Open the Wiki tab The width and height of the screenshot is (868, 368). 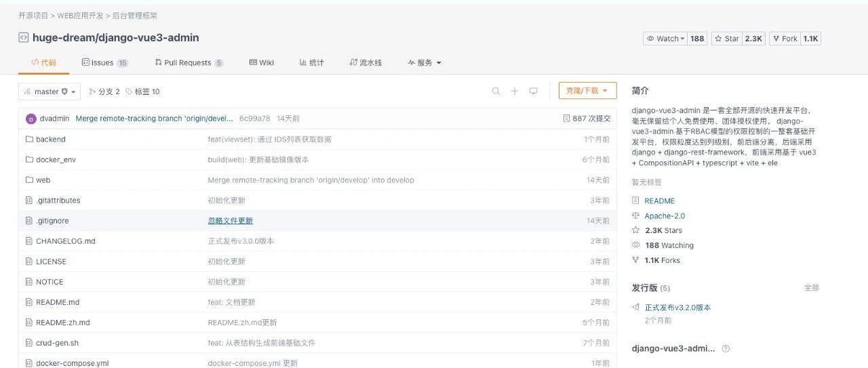[262, 62]
